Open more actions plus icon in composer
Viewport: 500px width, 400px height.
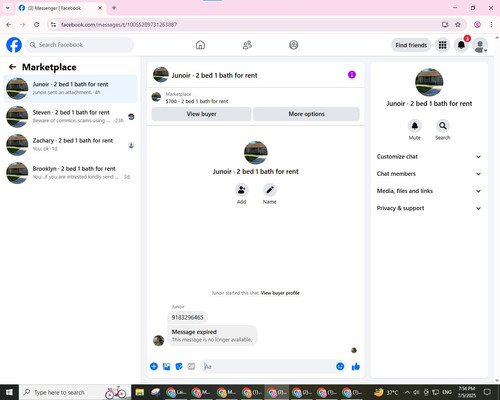pyautogui.click(x=154, y=367)
